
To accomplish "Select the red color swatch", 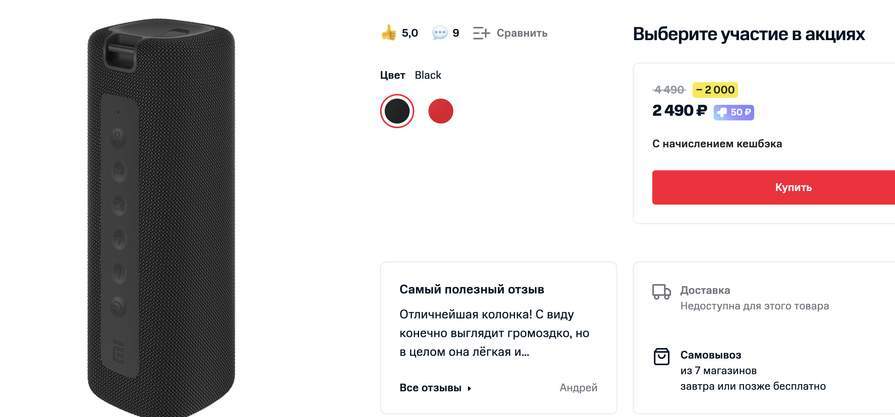I will click(x=441, y=111).
